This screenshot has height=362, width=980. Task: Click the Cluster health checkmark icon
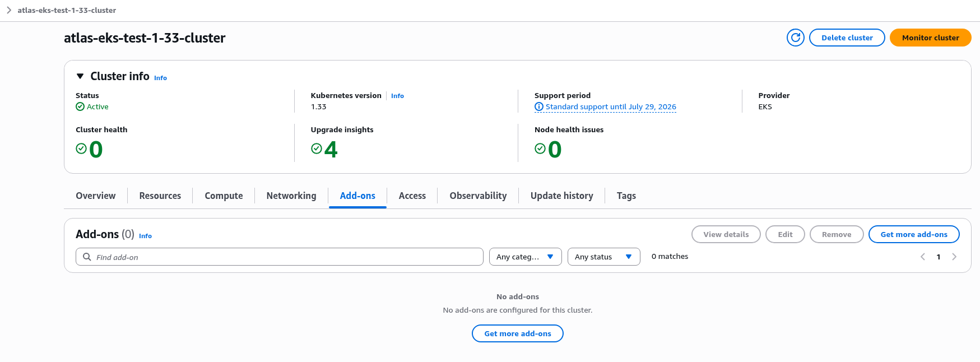(81, 148)
